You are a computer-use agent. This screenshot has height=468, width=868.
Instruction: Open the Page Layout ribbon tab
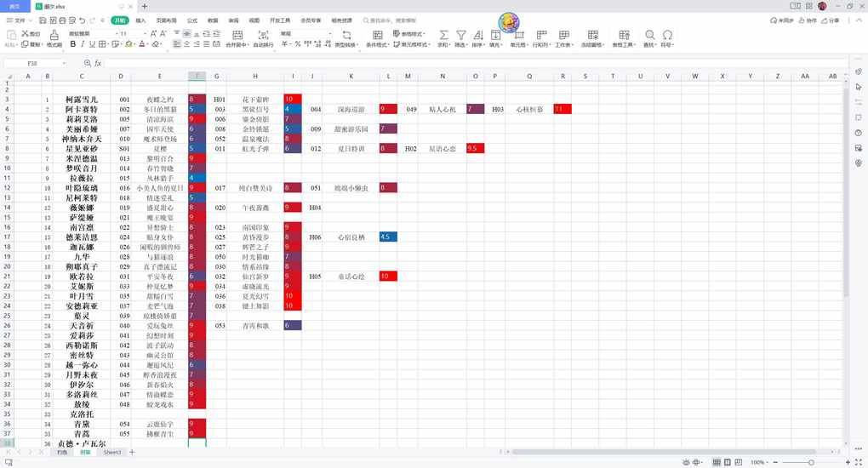(x=166, y=20)
